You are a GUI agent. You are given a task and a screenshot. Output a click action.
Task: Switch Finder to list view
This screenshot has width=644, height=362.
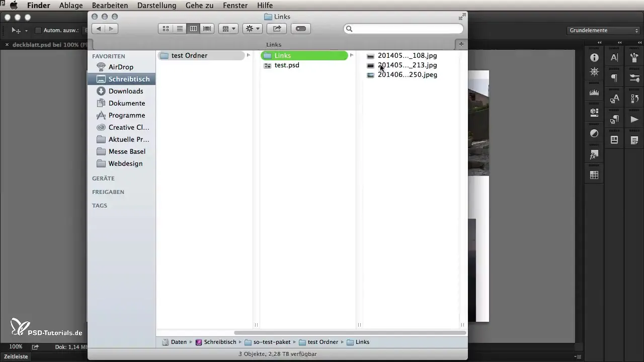coord(180,29)
